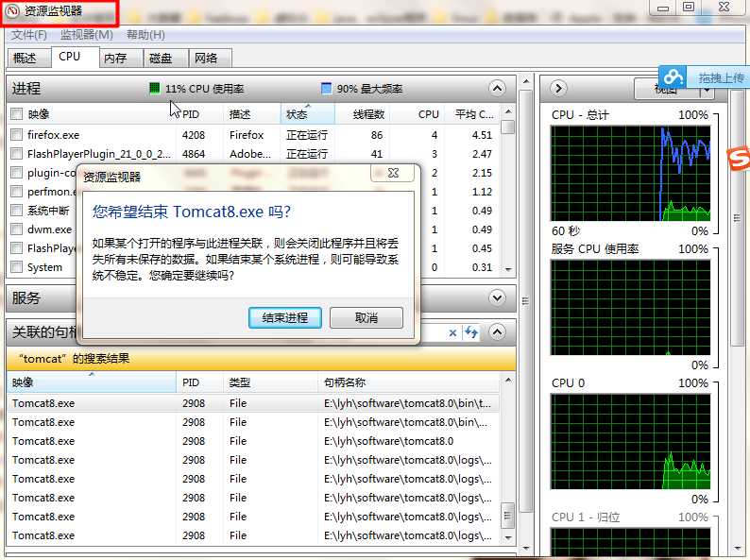Close the end process confirmation dialog
Viewport: 750px width, 560px height.
[x=393, y=173]
